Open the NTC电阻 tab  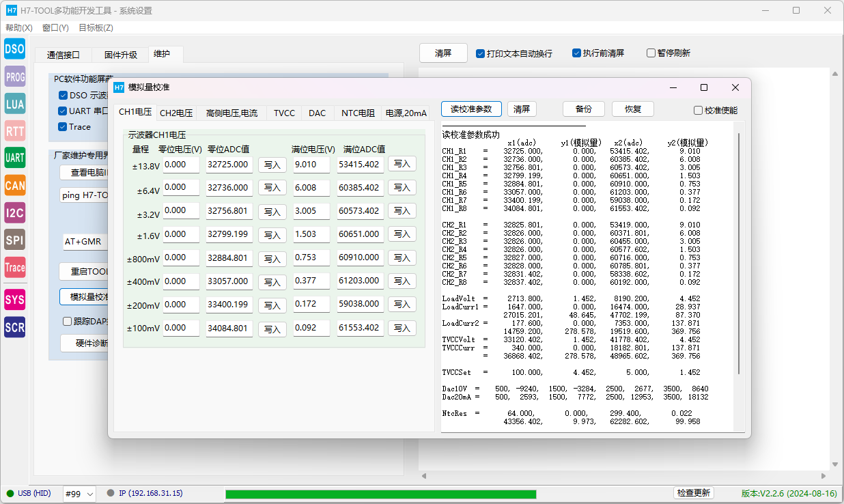coord(358,113)
